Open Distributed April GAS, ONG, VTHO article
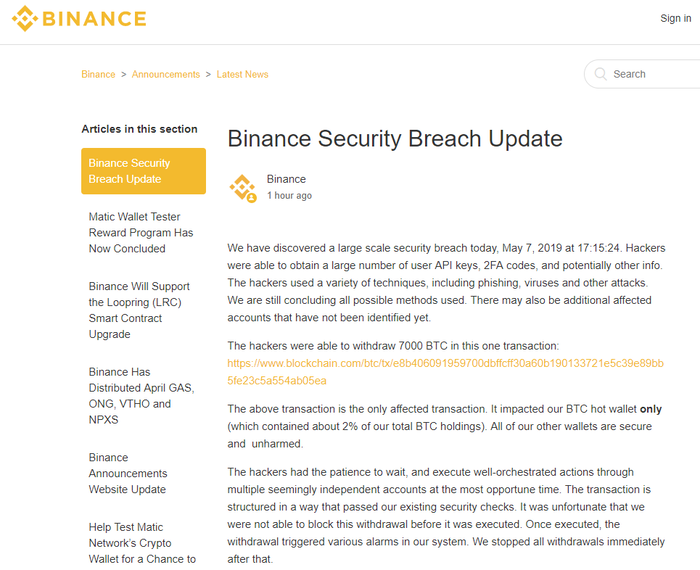 141,396
